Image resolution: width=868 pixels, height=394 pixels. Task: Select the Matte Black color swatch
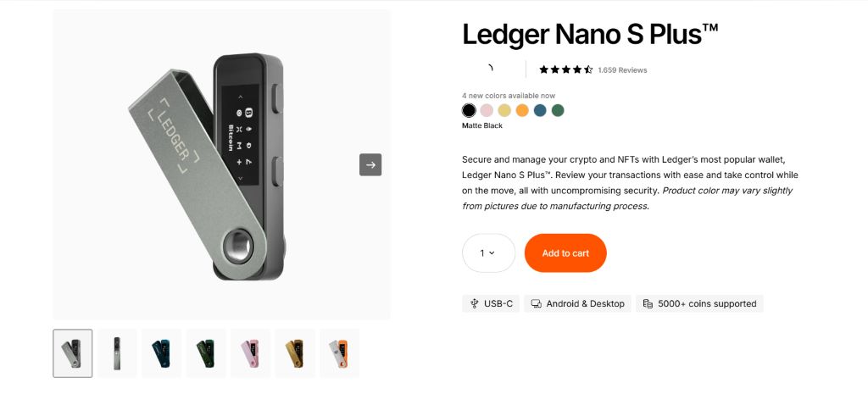(469, 110)
